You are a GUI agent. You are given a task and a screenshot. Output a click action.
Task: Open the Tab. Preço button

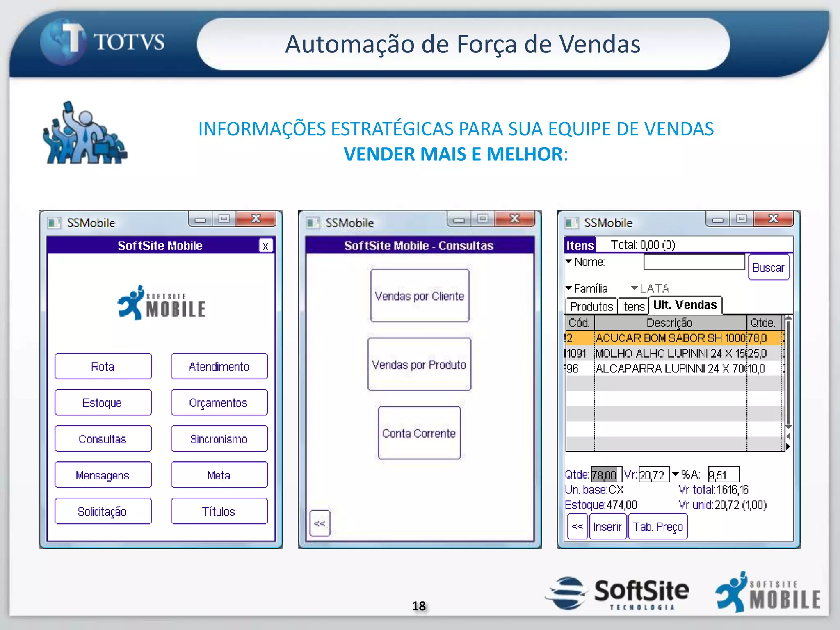tap(658, 526)
